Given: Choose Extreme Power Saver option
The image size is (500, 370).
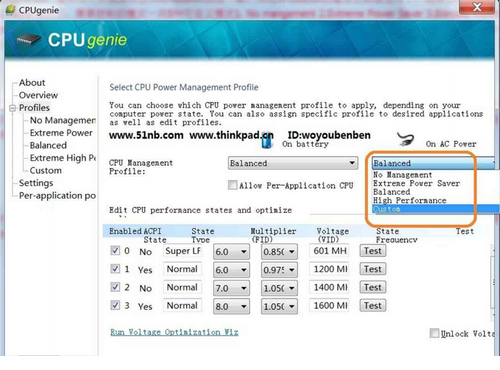Looking at the screenshot, I should pos(416,183).
